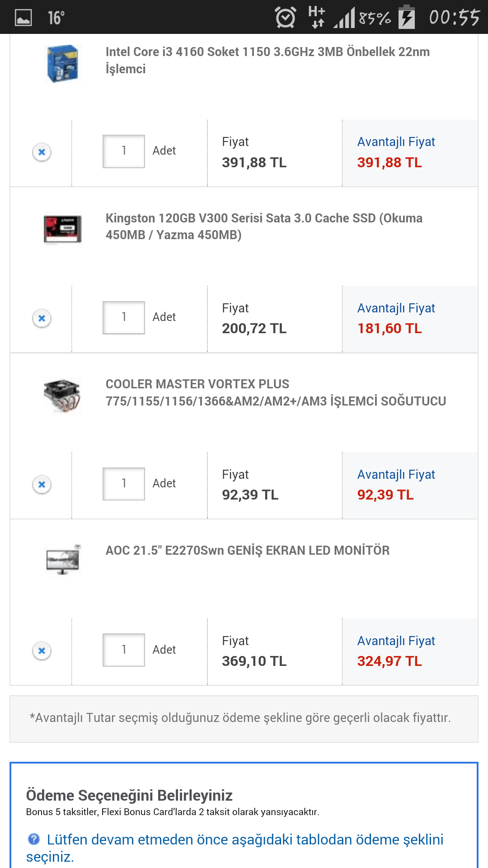Open the Kingston SSD product thumbnail
The height and width of the screenshot is (868, 488).
[63, 229]
